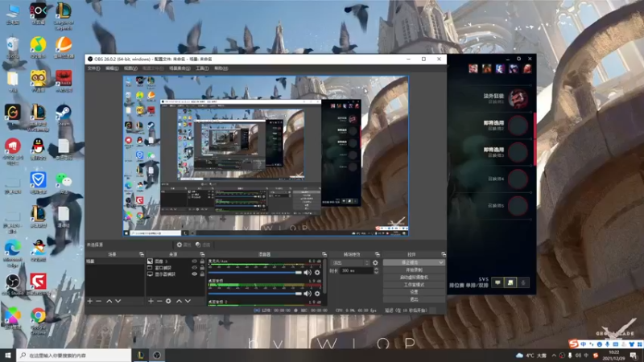Open the 帮助(H) menu in OBS

pos(221,68)
